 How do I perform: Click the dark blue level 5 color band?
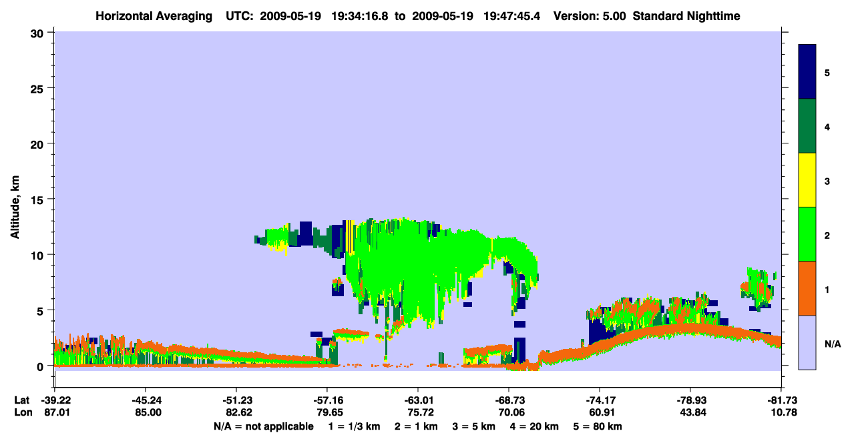(807, 72)
